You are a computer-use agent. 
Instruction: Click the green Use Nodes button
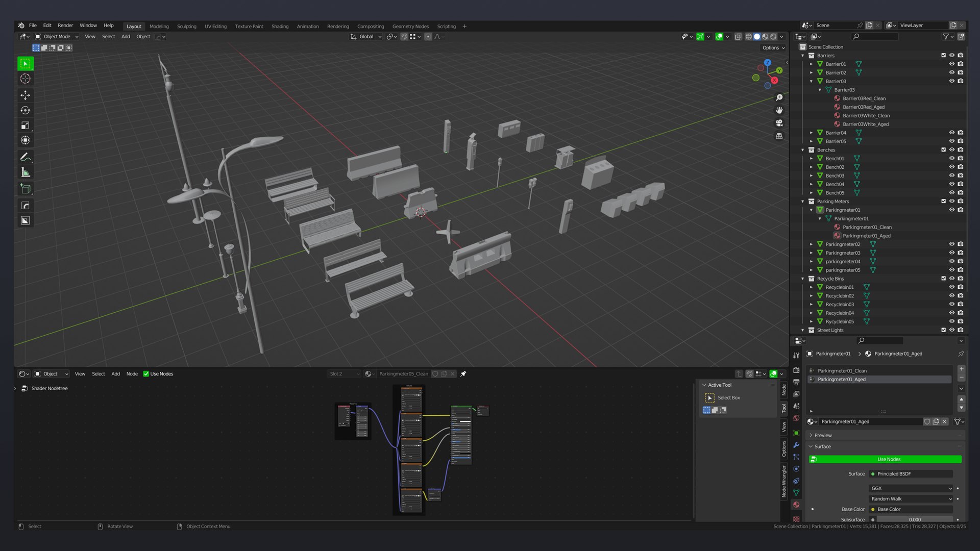pos(885,459)
